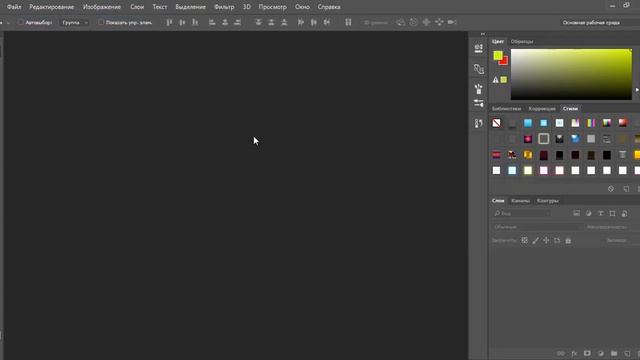
Task: Click the yellow-green foreground color swatch
Action: pos(498,55)
